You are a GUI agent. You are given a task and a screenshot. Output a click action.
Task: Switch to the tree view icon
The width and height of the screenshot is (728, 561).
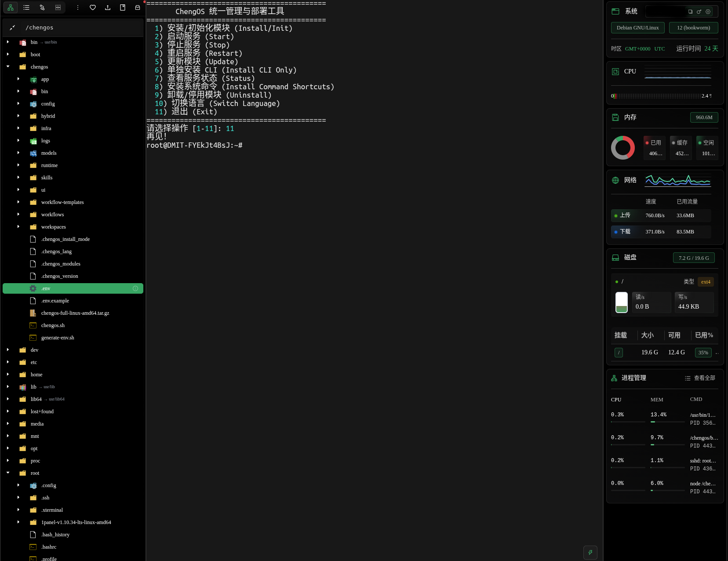tap(11, 7)
